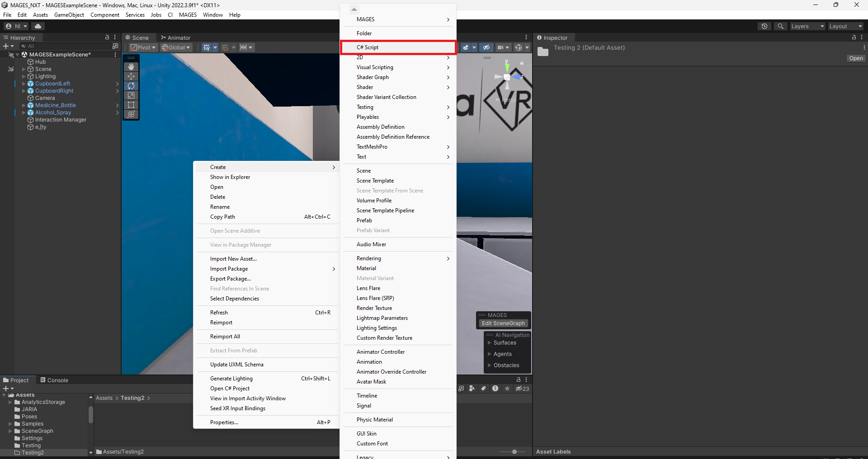Open the Pivot mode dropdown
The width and height of the screenshot is (868, 459).
pyautogui.click(x=143, y=47)
